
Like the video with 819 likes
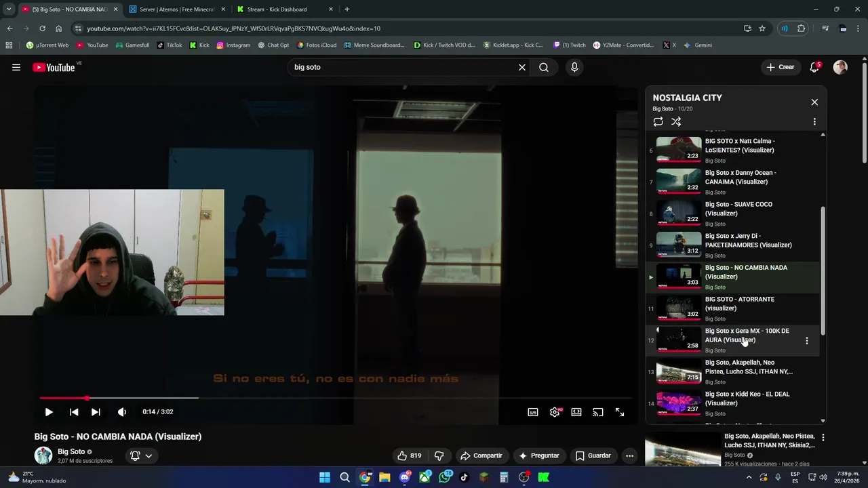click(x=409, y=455)
